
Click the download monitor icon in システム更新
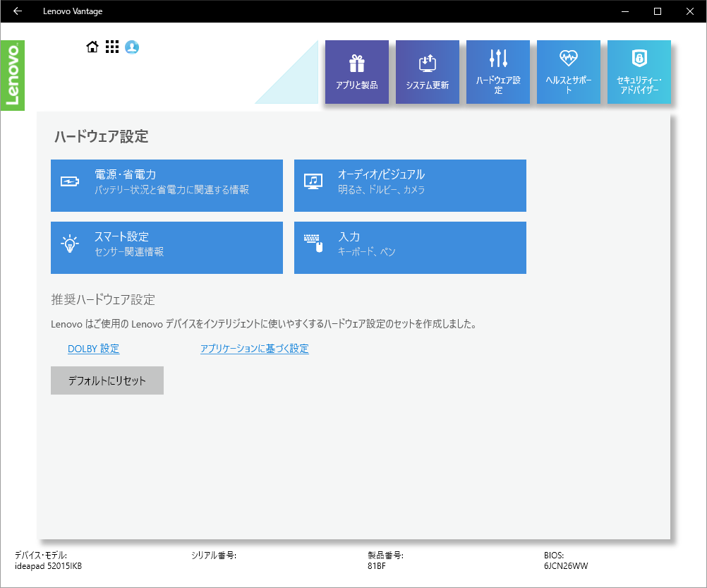click(428, 63)
